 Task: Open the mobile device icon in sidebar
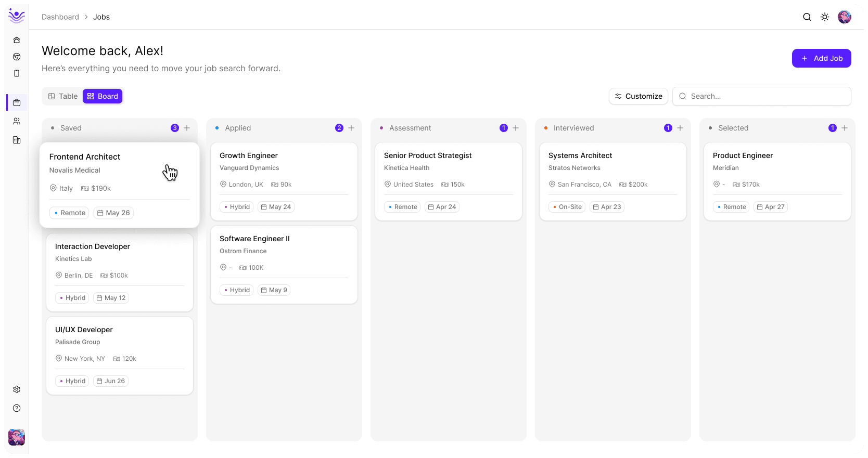tap(17, 73)
